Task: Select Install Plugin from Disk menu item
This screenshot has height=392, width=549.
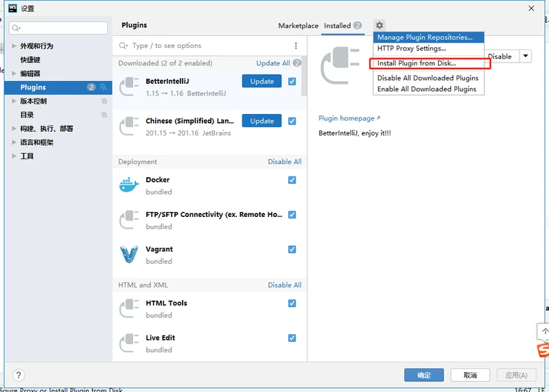Action: click(417, 63)
